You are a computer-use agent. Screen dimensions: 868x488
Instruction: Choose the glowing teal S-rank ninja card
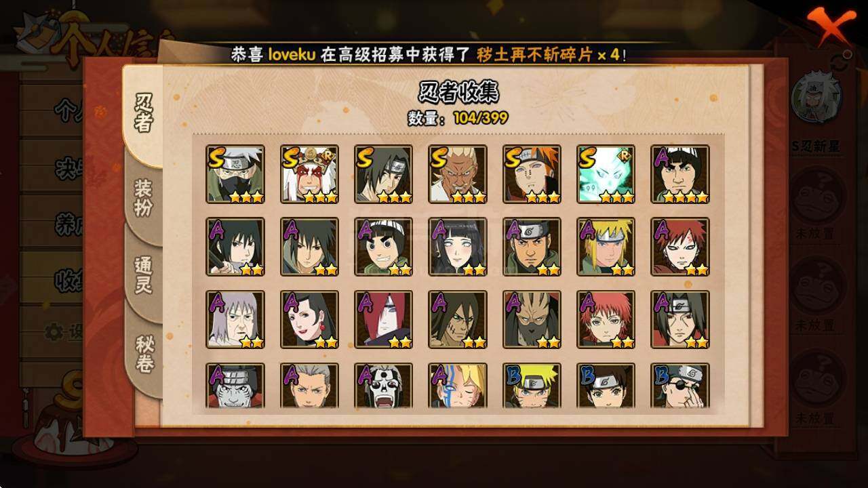point(606,174)
